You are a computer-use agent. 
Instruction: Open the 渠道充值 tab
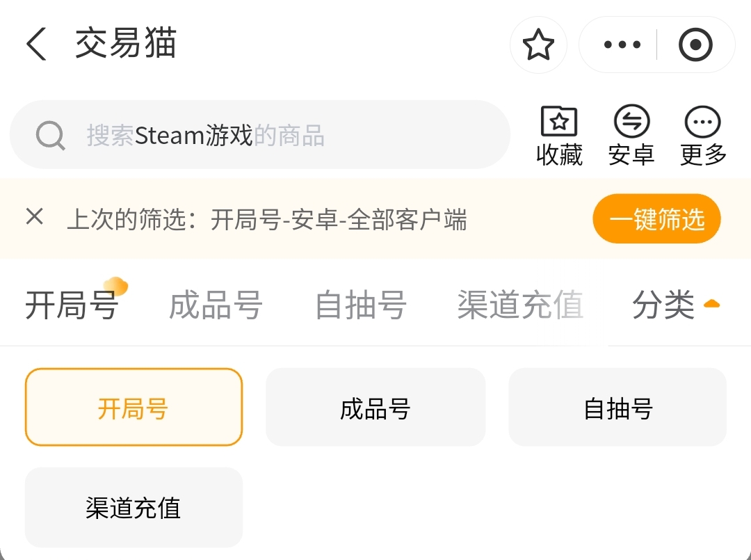(x=519, y=305)
